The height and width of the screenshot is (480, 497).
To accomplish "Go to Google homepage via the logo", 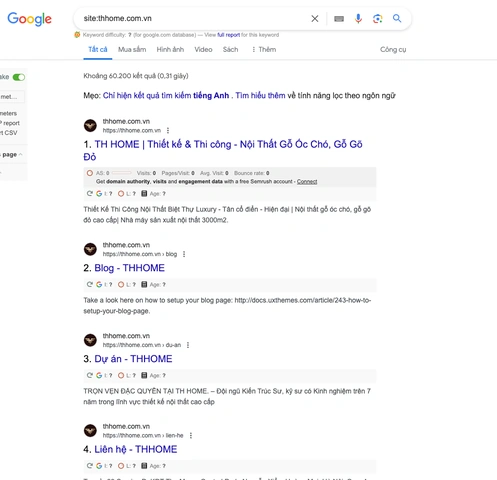I will [x=29, y=19].
